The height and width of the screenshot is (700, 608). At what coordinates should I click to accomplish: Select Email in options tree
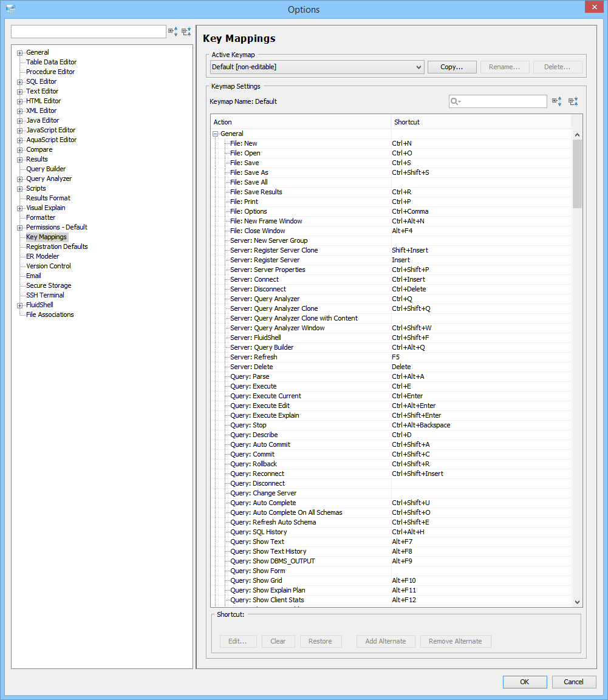(33, 276)
